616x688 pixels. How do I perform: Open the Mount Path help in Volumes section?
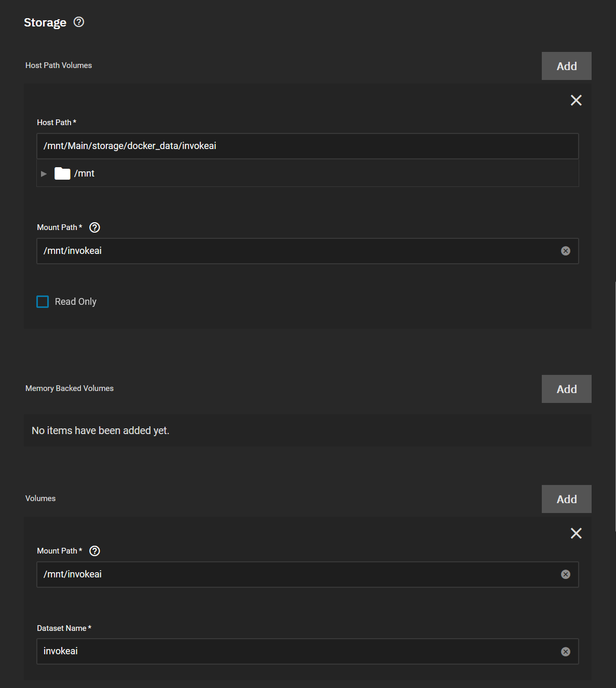[x=94, y=551]
